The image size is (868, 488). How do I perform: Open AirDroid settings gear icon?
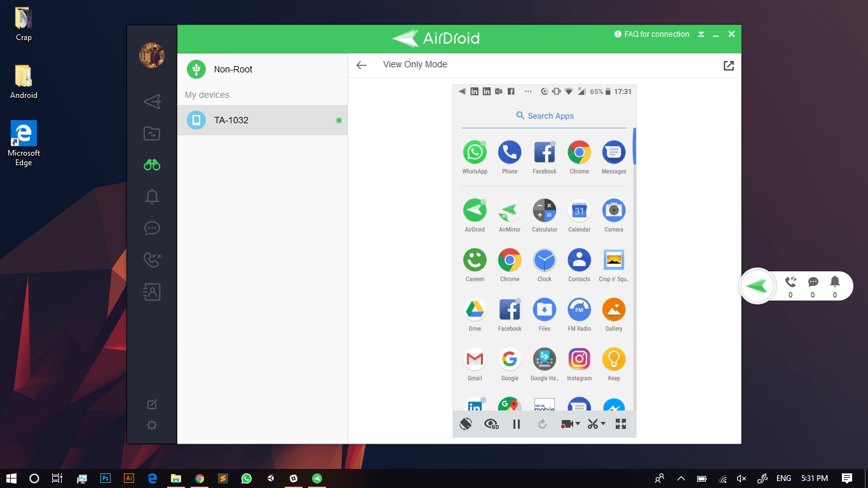click(152, 426)
